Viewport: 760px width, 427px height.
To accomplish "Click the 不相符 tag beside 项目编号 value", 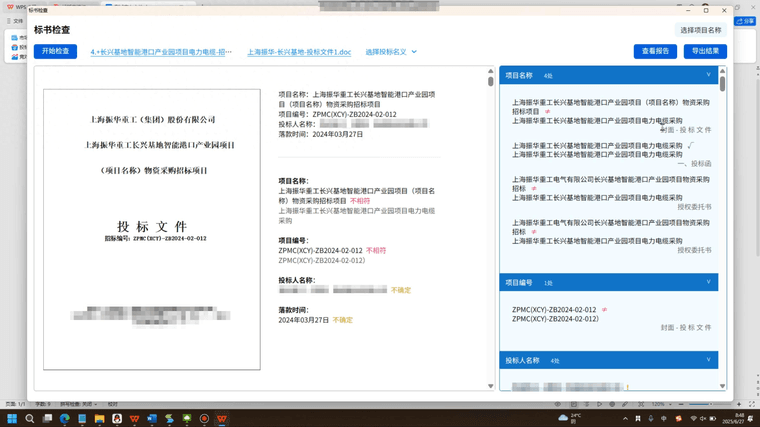I will pyautogui.click(x=376, y=251).
